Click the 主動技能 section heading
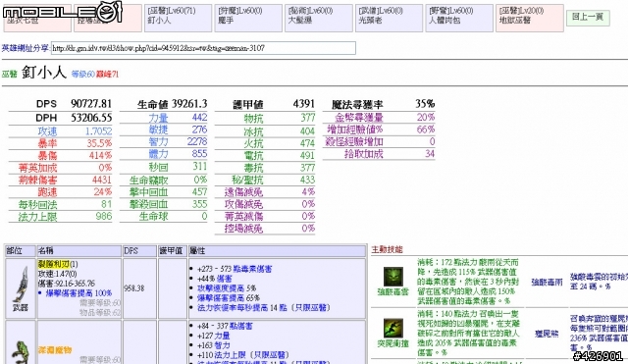 coord(387,249)
